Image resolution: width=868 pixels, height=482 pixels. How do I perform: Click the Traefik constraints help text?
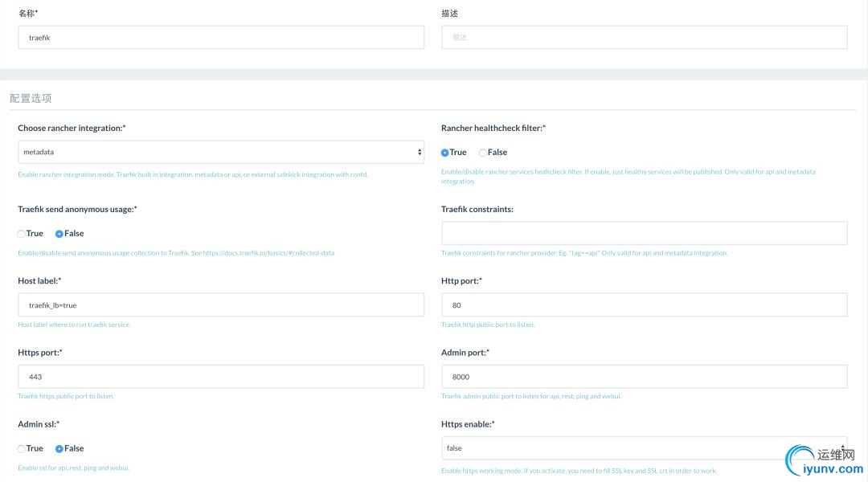584,253
